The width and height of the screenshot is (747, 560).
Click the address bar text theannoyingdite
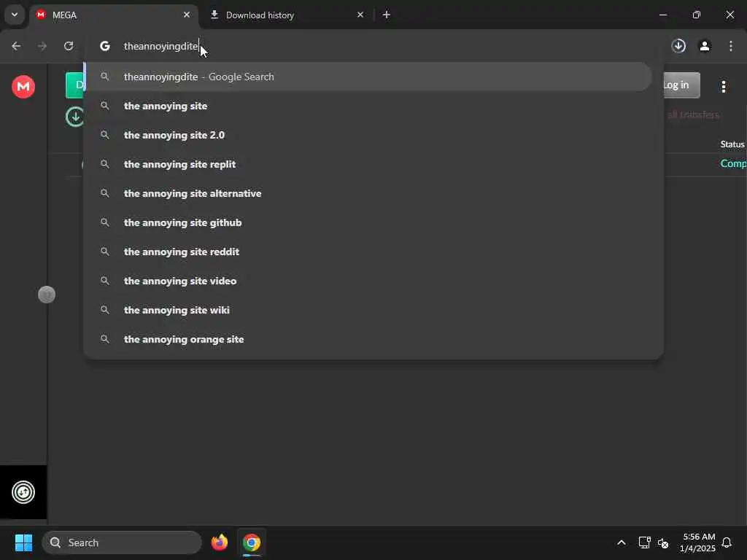160,46
